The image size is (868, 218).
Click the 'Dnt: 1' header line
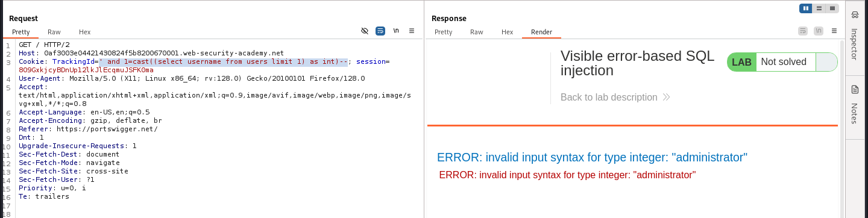click(x=31, y=137)
